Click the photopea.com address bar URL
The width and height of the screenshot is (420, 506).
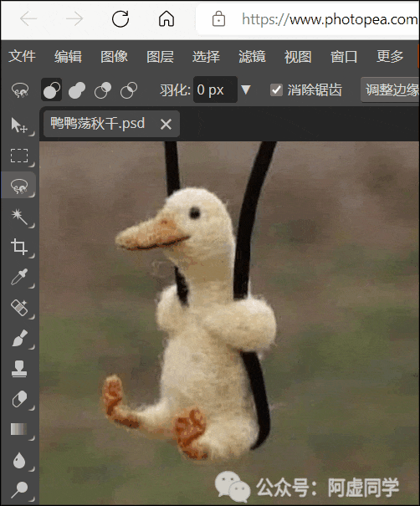pyautogui.click(x=330, y=19)
